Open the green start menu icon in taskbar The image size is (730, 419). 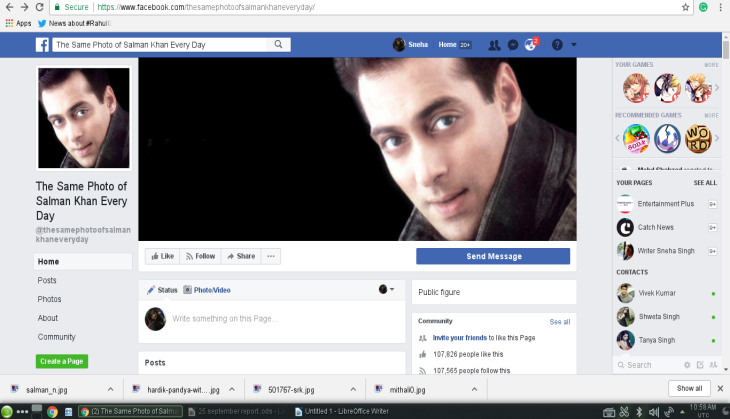(x=7, y=412)
